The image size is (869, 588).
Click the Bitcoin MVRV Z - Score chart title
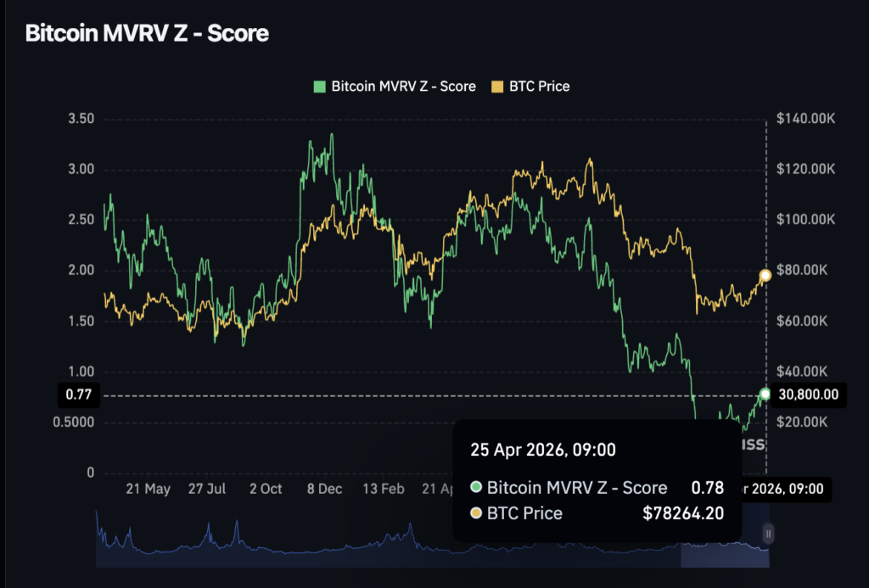tap(147, 34)
